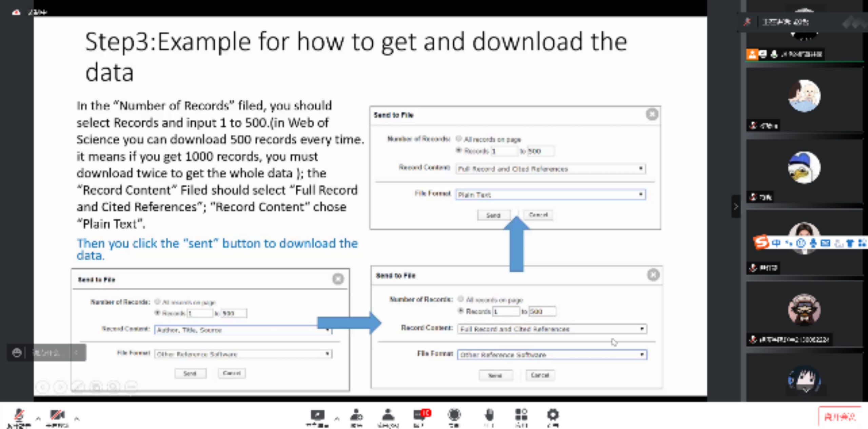This screenshot has height=429, width=868.
Task: Click the red leave meeting button
Action: click(840, 417)
